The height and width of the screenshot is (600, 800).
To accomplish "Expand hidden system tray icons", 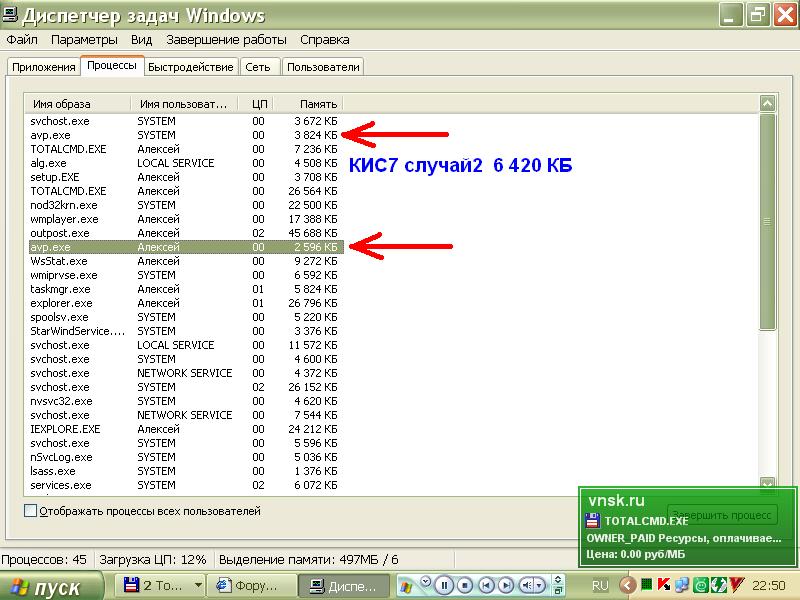I will [628, 585].
